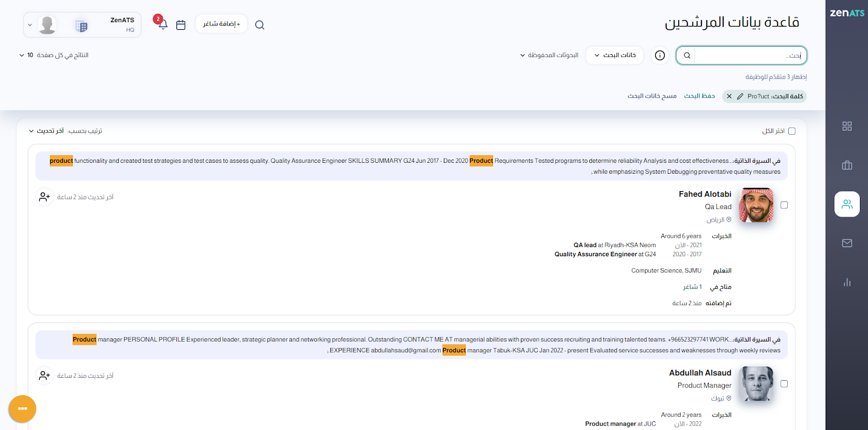Click the ZenATS logo
The width and height of the screenshot is (868, 430).
click(x=847, y=13)
